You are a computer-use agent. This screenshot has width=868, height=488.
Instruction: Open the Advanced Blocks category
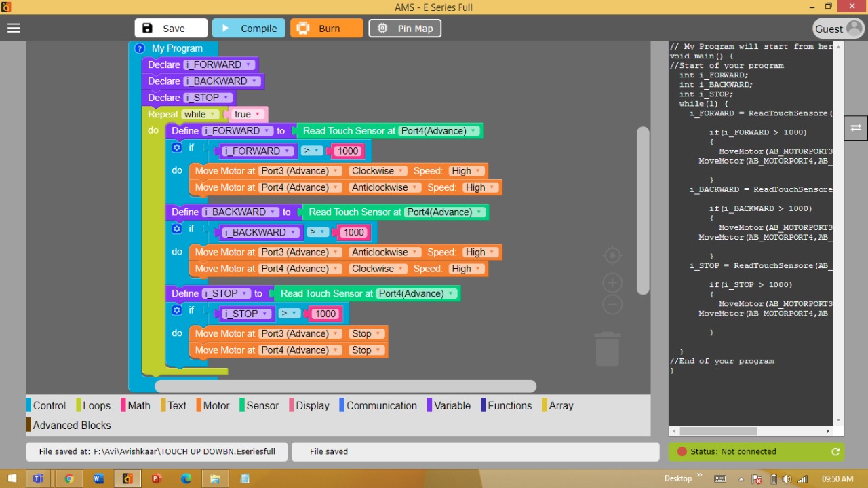click(x=68, y=425)
